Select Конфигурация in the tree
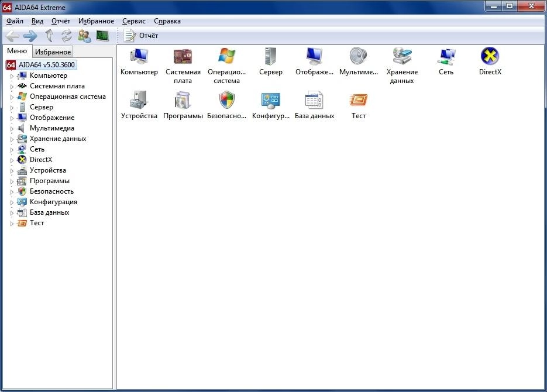 point(53,202)
